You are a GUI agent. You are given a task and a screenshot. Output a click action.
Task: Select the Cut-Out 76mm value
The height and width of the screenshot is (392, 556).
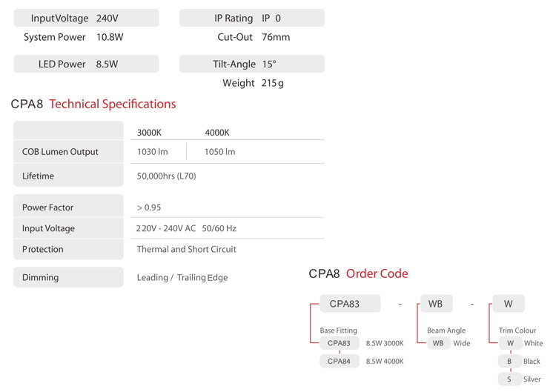tap(275, 37)
